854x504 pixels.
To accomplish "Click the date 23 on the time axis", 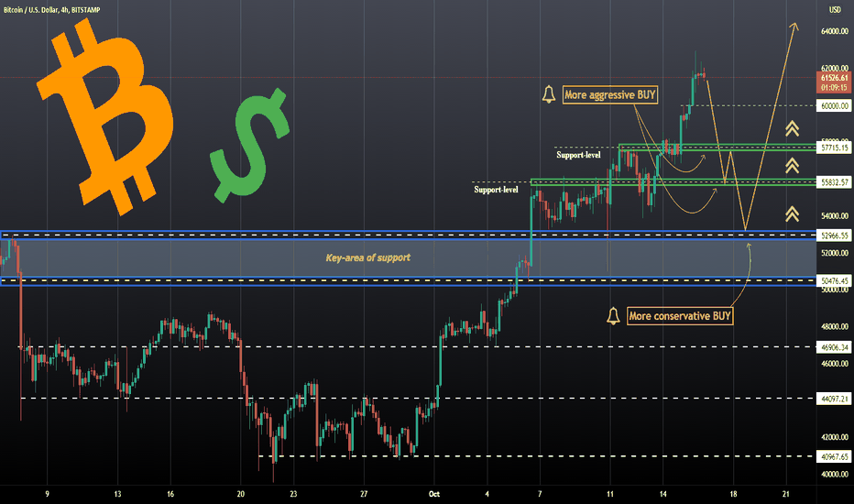I will pos(293,494).
